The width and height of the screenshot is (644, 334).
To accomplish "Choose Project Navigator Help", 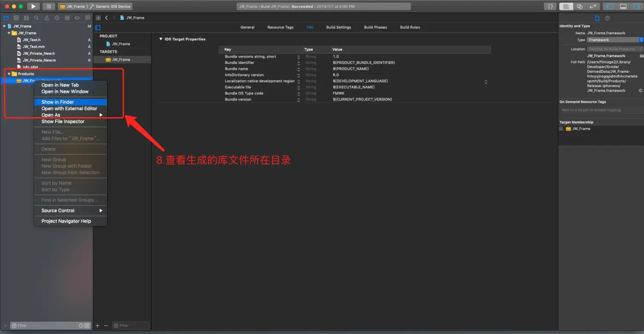I will coord(70,221).
